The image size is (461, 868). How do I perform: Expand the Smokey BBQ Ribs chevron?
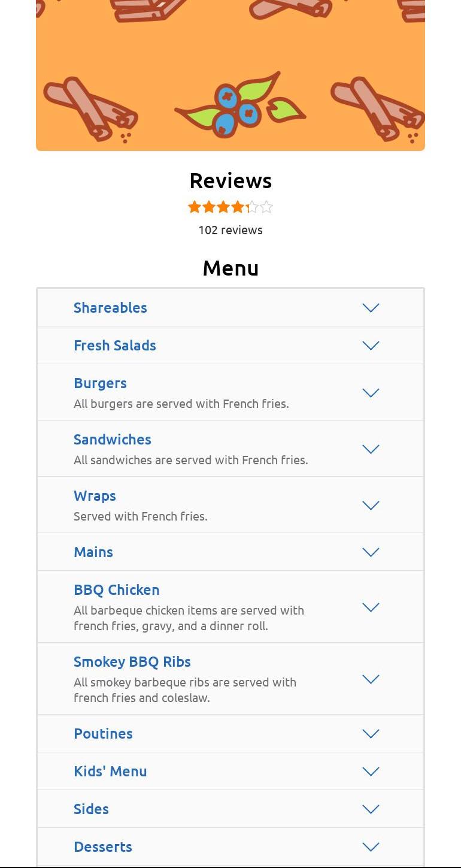click(x=371, y=679)
